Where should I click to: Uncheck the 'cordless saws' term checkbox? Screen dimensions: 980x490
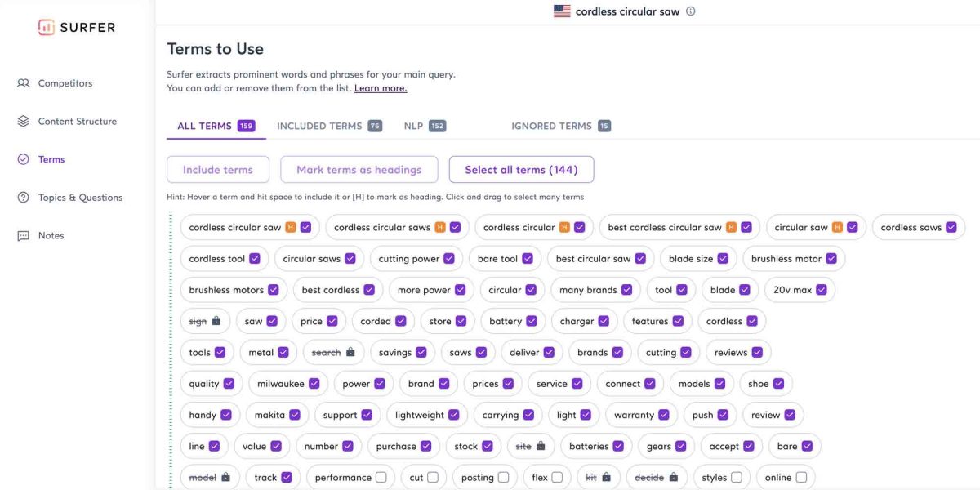(951, 227)
